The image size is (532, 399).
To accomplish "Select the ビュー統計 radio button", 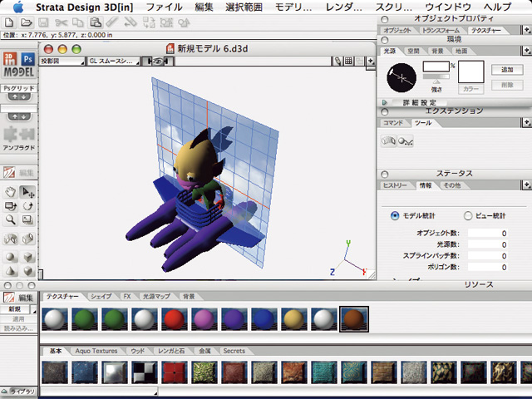I will (468, 215).
